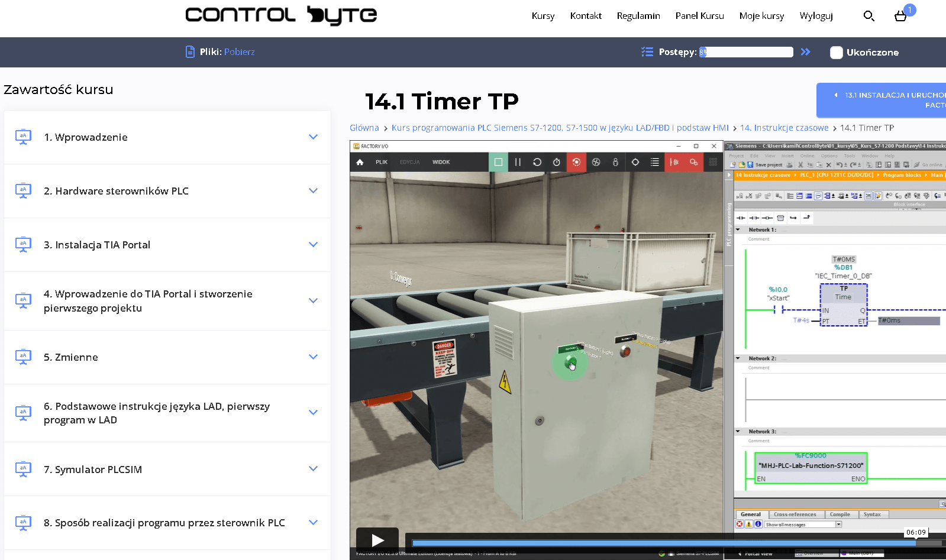Click the lesson icon for Wprowadzenie

(23, 137)
